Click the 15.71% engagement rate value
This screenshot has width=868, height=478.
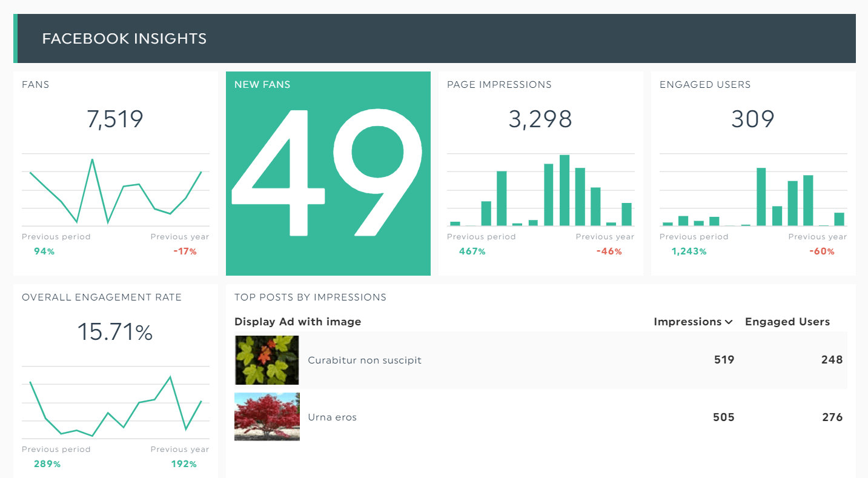[x=115, y=332]
